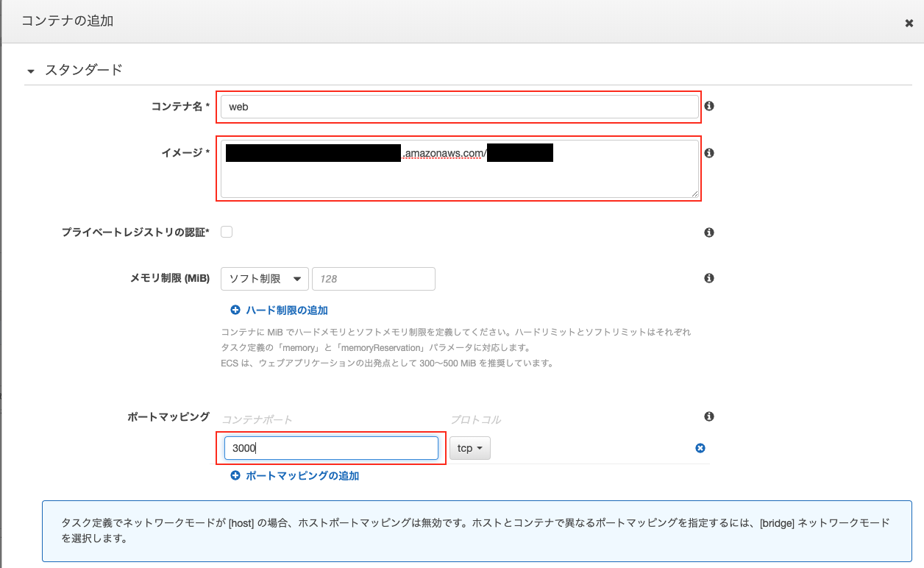Remove the port mapping via blue X icon
924x568 pixels.
pos(700,447)
